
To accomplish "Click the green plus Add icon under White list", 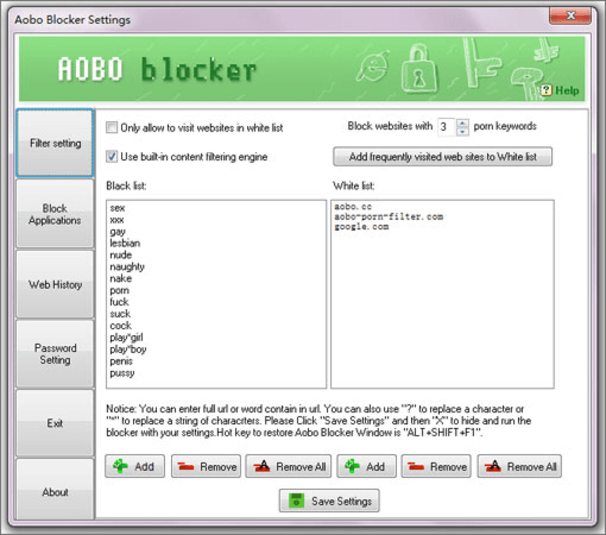I will 351,466.
